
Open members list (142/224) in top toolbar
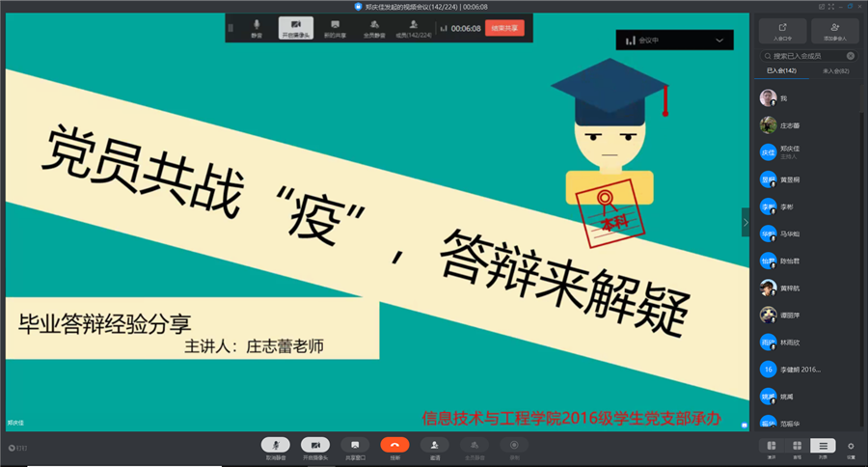414,27
